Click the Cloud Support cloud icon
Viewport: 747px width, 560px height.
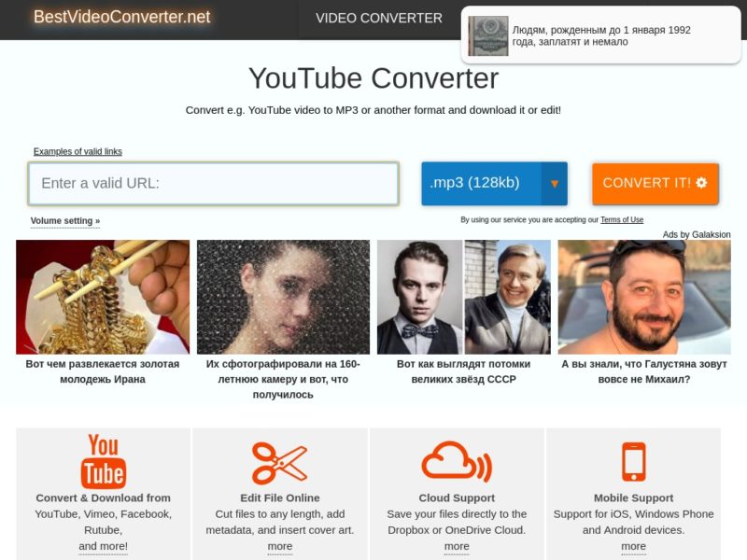pos(457,461)
